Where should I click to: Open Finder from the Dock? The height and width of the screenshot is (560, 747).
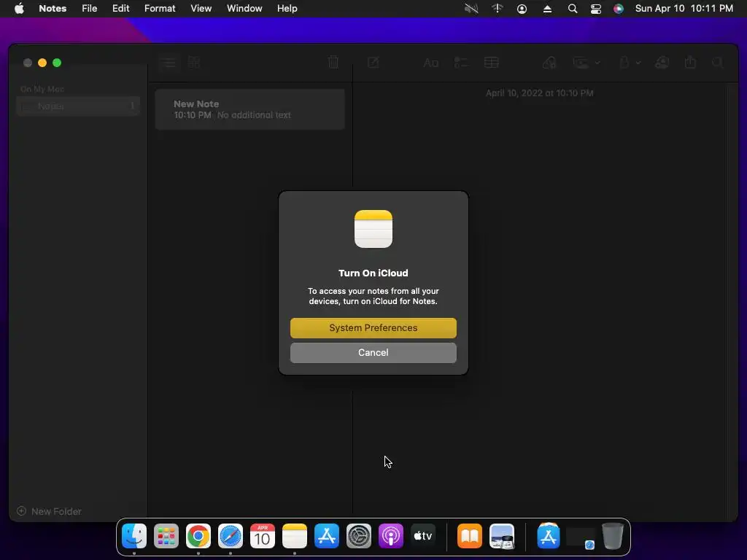coord(134,536)
